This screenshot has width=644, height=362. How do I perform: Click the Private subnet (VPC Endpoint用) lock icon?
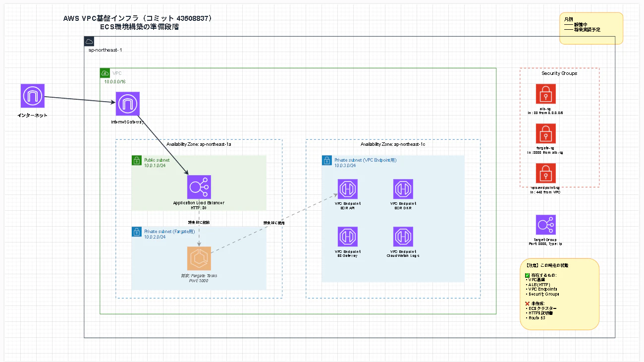[x=327, y=160]
